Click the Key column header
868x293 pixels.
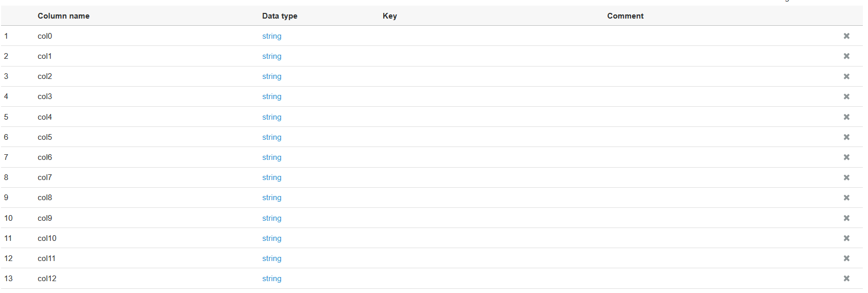(390, 16)
